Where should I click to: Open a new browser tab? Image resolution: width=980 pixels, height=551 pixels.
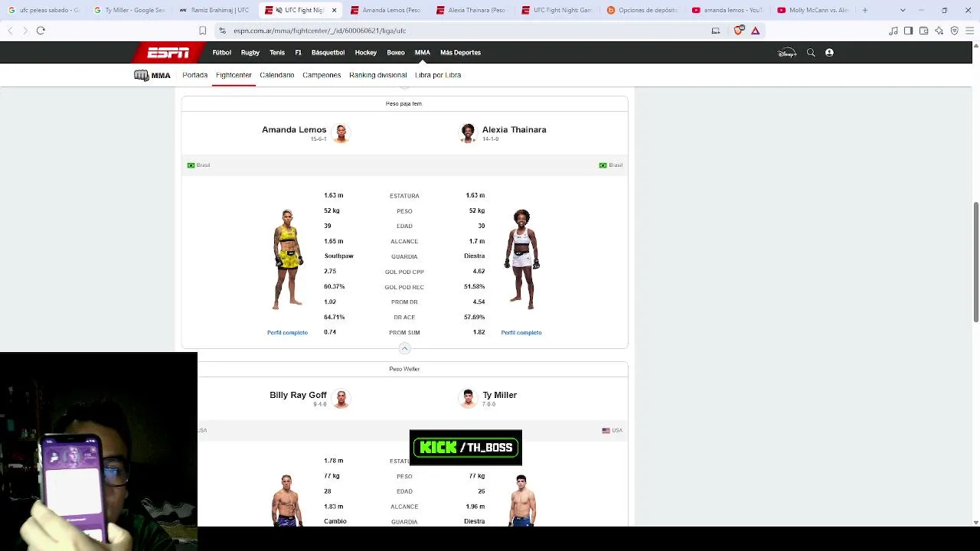pyautogui.click(x=865, y=10)
